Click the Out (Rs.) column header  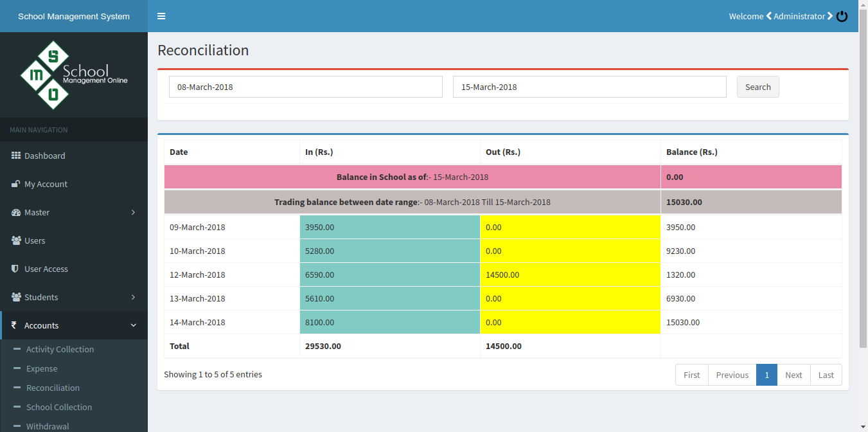pos(571,152)
